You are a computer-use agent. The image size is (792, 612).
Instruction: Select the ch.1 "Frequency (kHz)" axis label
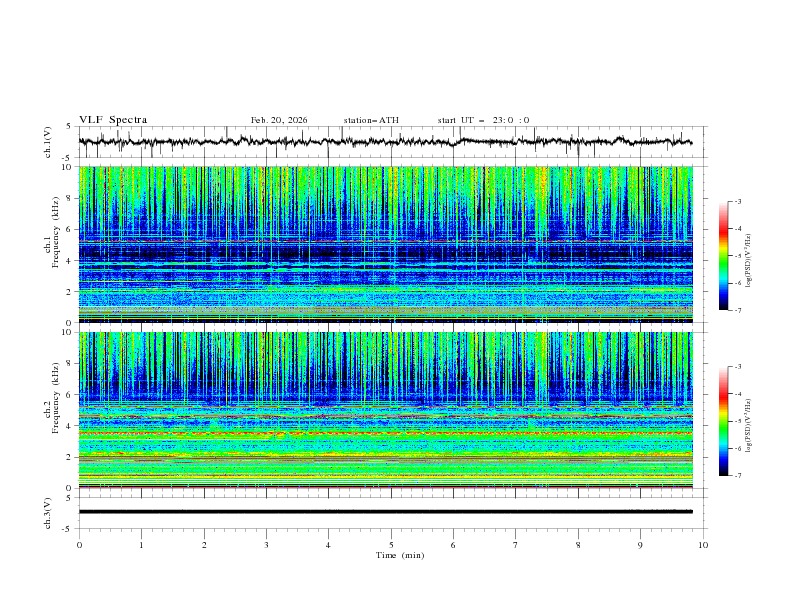coord(55,230)
